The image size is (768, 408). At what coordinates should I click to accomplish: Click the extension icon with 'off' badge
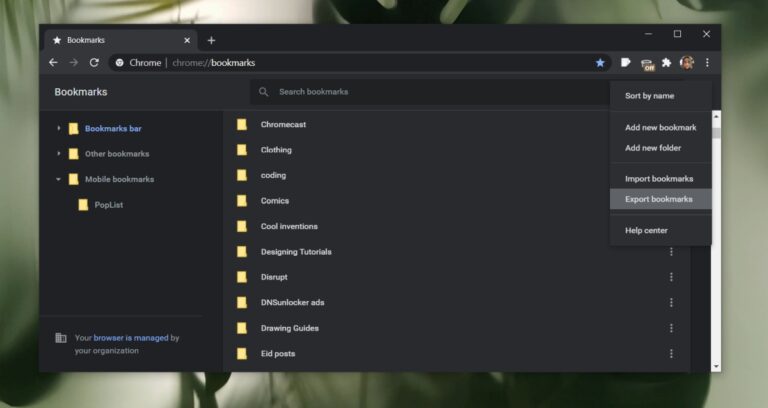point(648,64)
